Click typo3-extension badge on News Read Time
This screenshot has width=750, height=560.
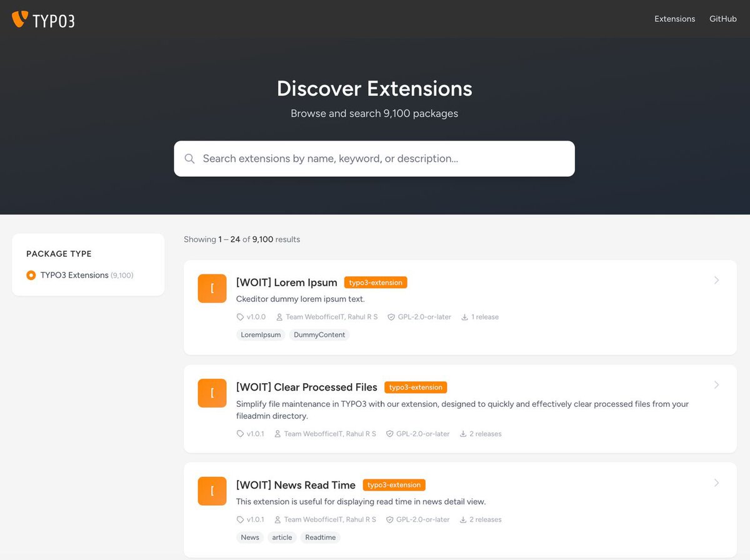tap(394, 485)
